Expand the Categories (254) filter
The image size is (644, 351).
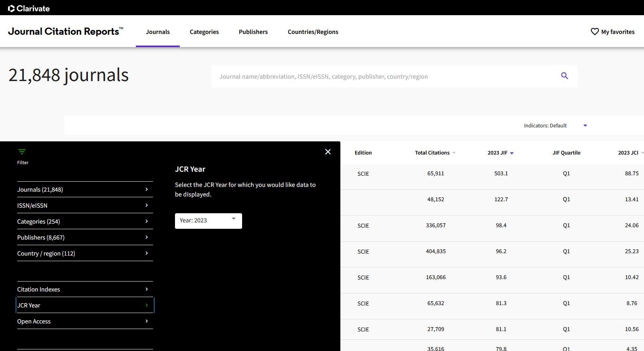(x=85, y=221)
